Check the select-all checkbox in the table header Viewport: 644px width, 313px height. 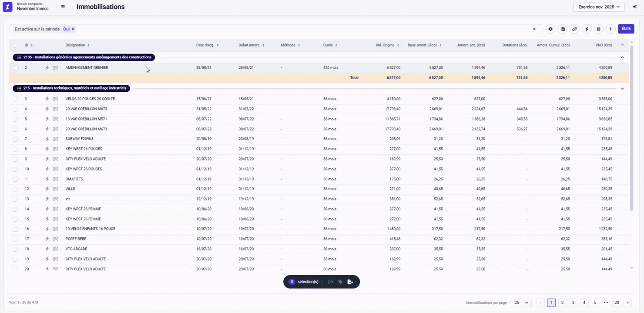(15, 45)
